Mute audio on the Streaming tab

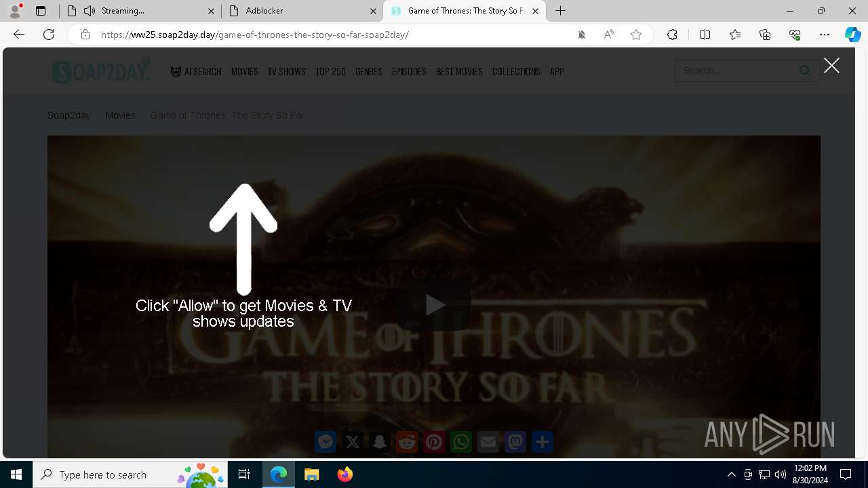point(90,11)
